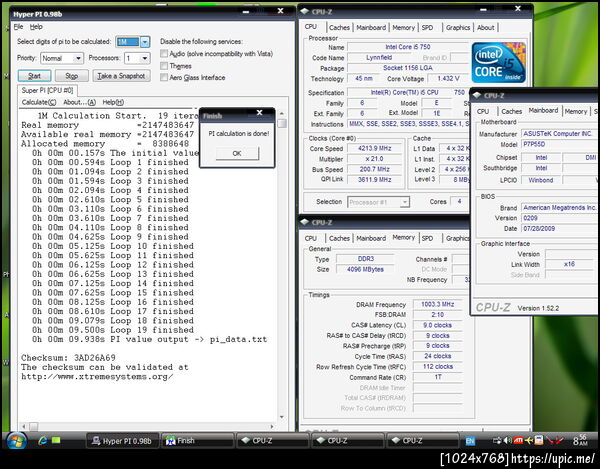Image resolution: width=600 pixels, height=469 pixels.
Task: Click the Start button in Hyper PI
Action: point(34,76)
